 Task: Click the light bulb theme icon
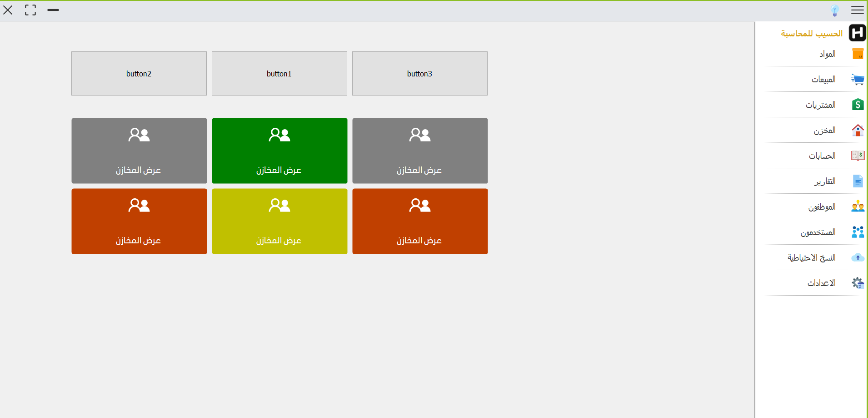coord(835,10)
